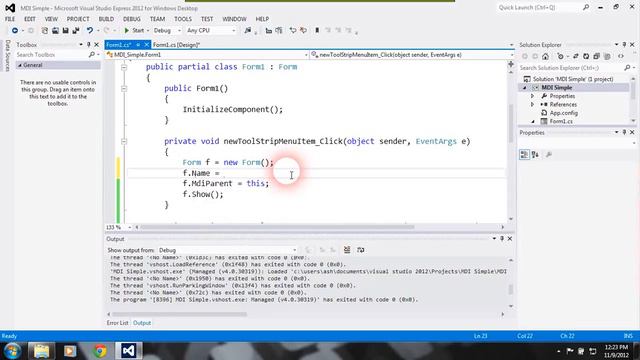This screenshot has height=360, width=640.
Task: Show properties Categorized in Properties panel
Action: coord(524,155)
